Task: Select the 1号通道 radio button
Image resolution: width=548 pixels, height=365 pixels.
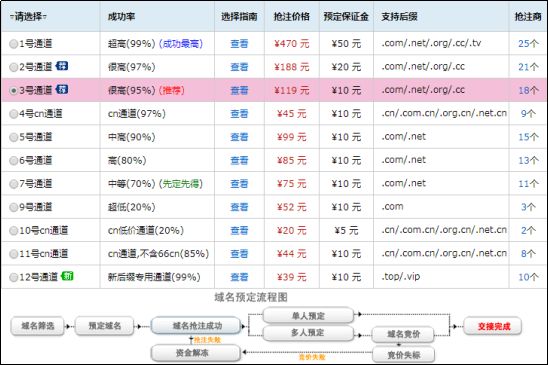Action: pos(13,44)
